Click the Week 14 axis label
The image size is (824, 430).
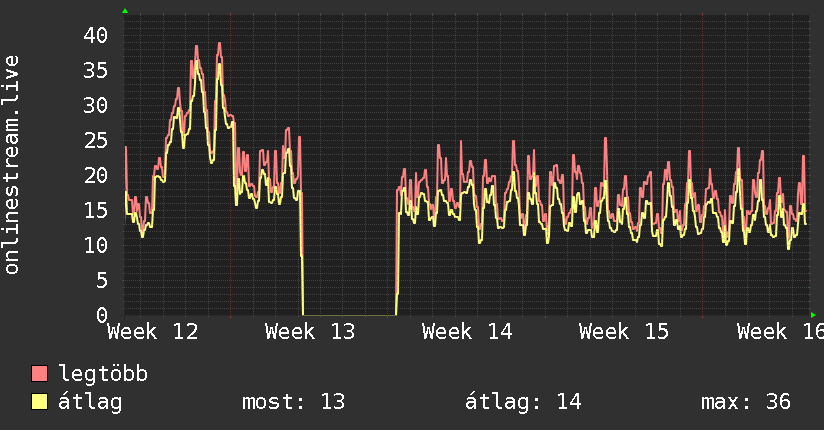[467, 332]
